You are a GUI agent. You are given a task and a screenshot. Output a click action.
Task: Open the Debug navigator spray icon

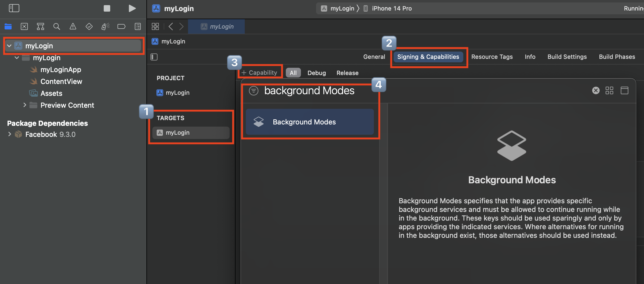click(105, 26)
